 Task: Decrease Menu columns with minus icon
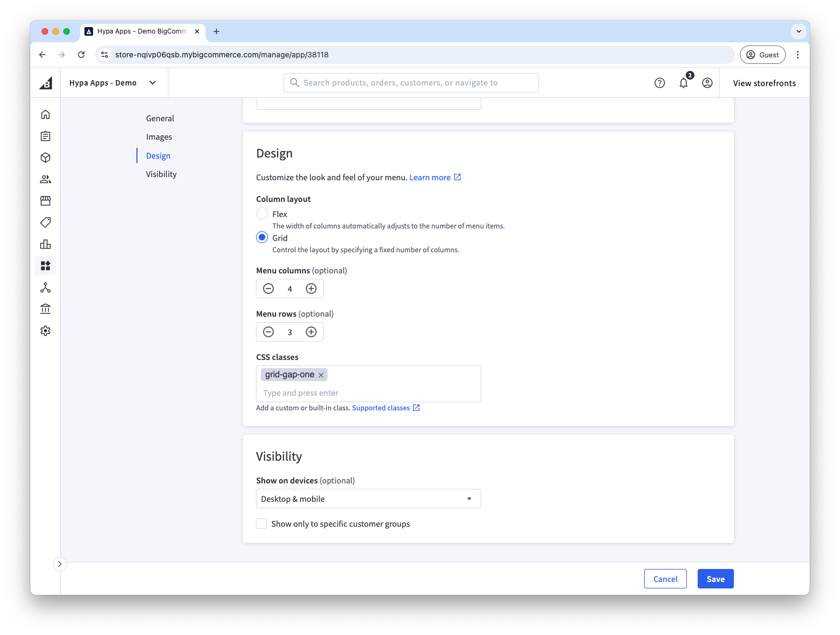[x=268, y=289]
